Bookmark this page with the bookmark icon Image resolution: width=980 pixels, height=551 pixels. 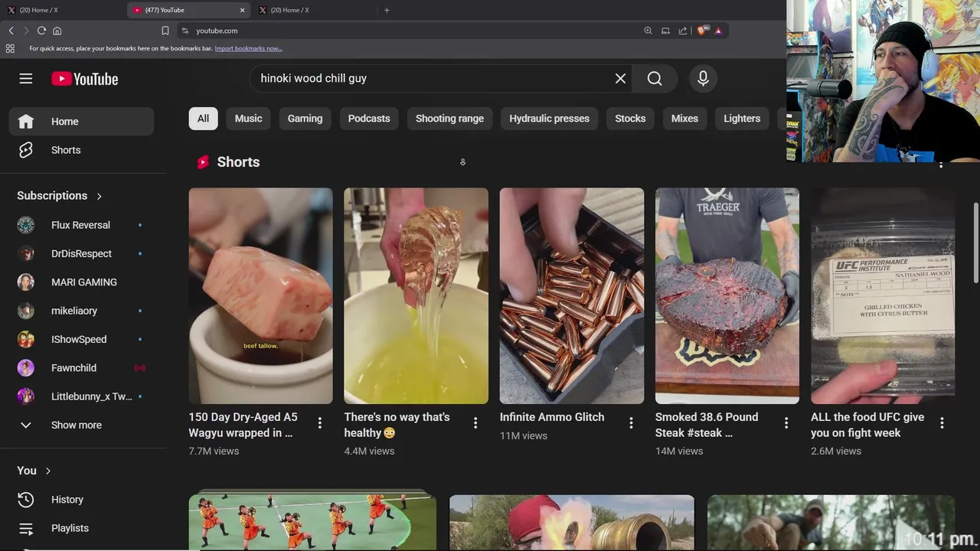165,31
